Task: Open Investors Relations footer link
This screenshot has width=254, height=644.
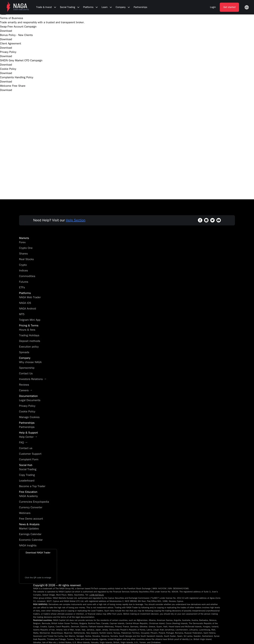Action: [x=32, y=379]
